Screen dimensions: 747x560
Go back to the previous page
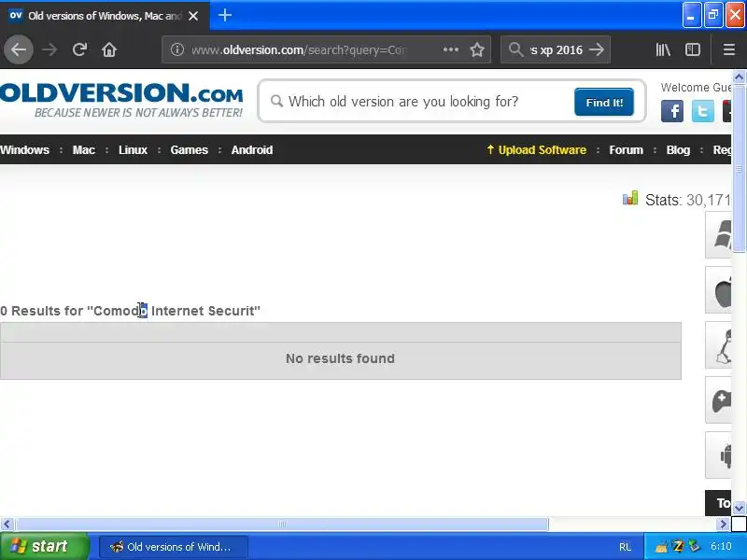(19, 49)
